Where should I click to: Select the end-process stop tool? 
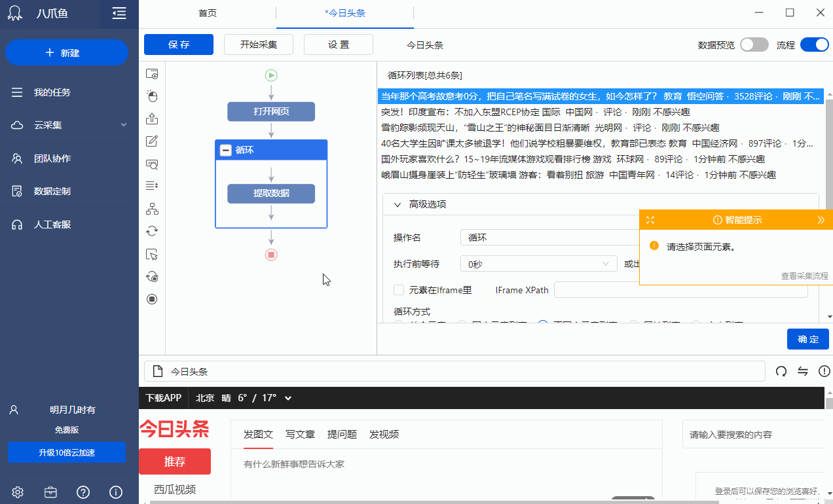(152, 299)
